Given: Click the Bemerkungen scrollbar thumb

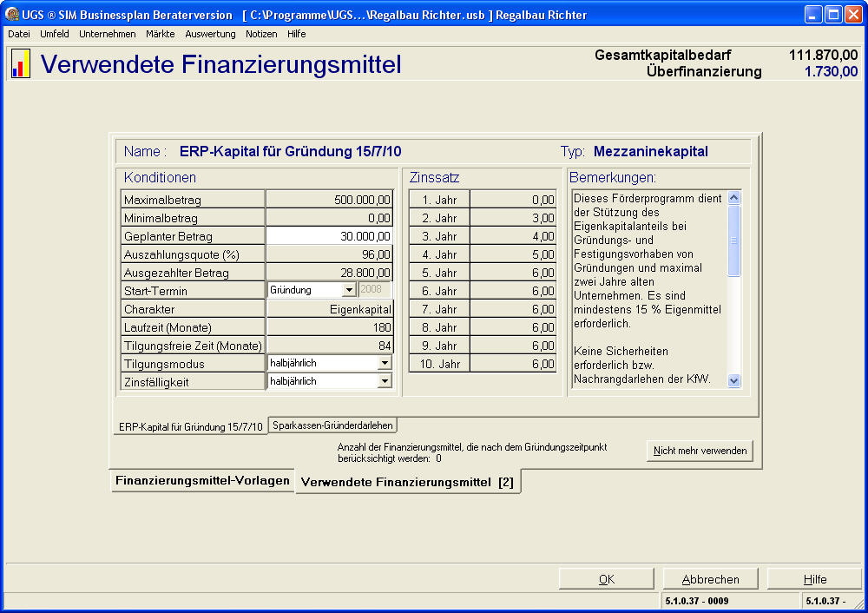Looking at the screenshot, I should click(734, 241).
